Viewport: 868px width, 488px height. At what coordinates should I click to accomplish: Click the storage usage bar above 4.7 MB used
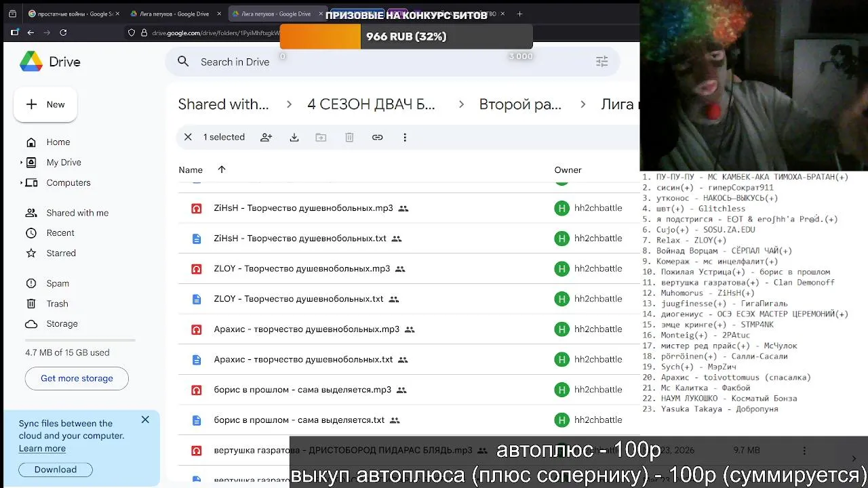pyautogui.click(x=80, y=340)
